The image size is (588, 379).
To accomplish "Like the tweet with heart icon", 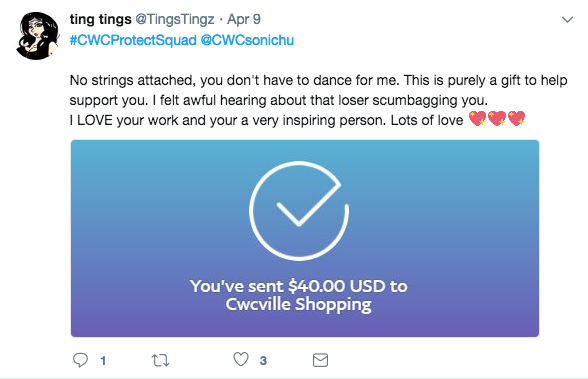I will pyautogui.click(x=241, y=359).
